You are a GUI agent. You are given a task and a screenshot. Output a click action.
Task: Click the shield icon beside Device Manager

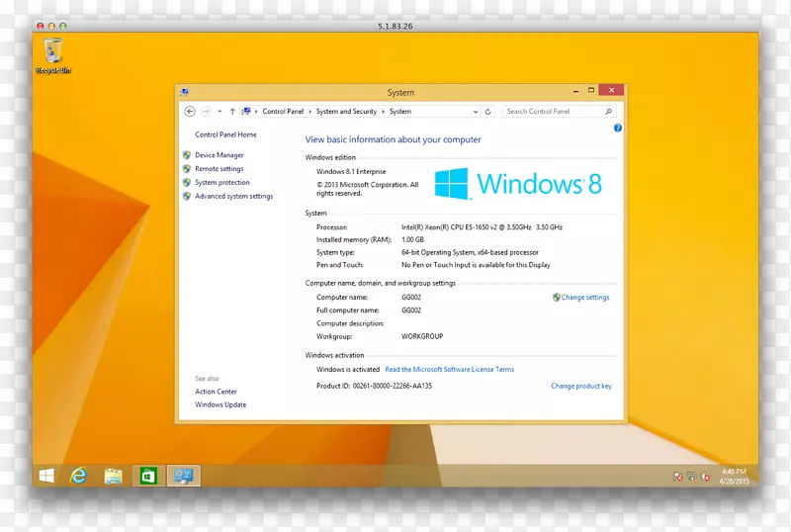coord(187,155)
